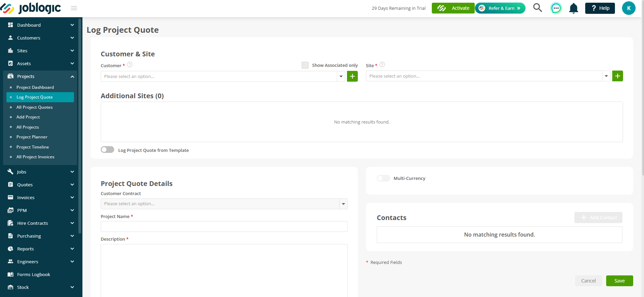Enable the Multi-Currency switch
The height and width of the screenshot is (297, 644).
click(x=383, y=178)
